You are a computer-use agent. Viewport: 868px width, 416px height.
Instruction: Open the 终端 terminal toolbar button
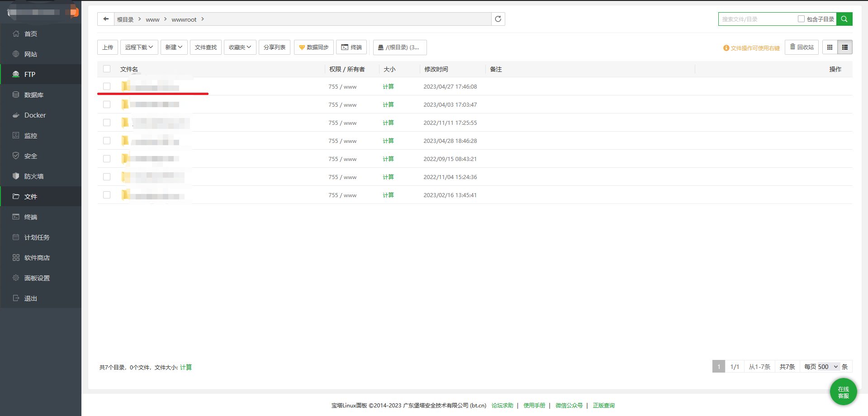click(x=351, y=47)
